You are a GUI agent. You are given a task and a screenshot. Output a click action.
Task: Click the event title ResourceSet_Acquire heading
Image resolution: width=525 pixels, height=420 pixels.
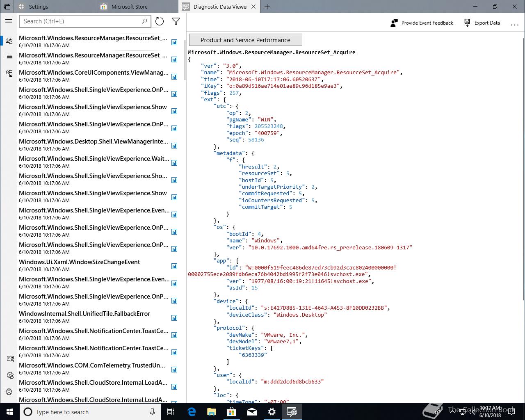272,52
